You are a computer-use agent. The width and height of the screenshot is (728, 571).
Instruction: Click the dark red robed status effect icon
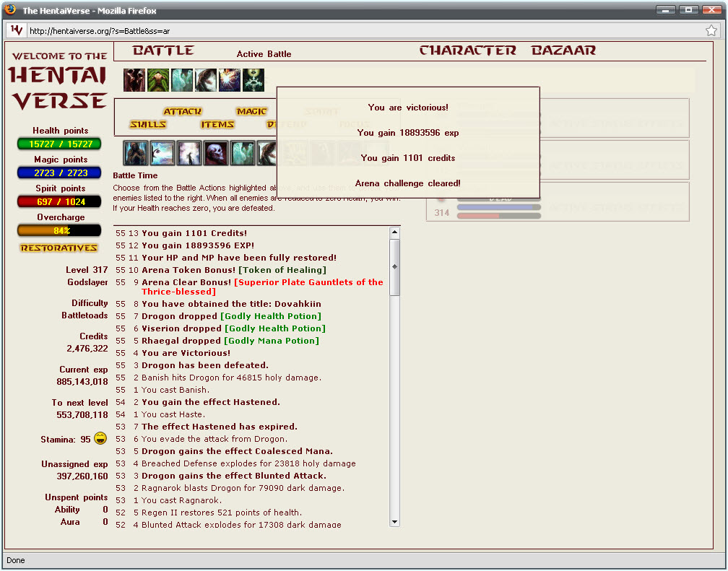pos(134,80)
